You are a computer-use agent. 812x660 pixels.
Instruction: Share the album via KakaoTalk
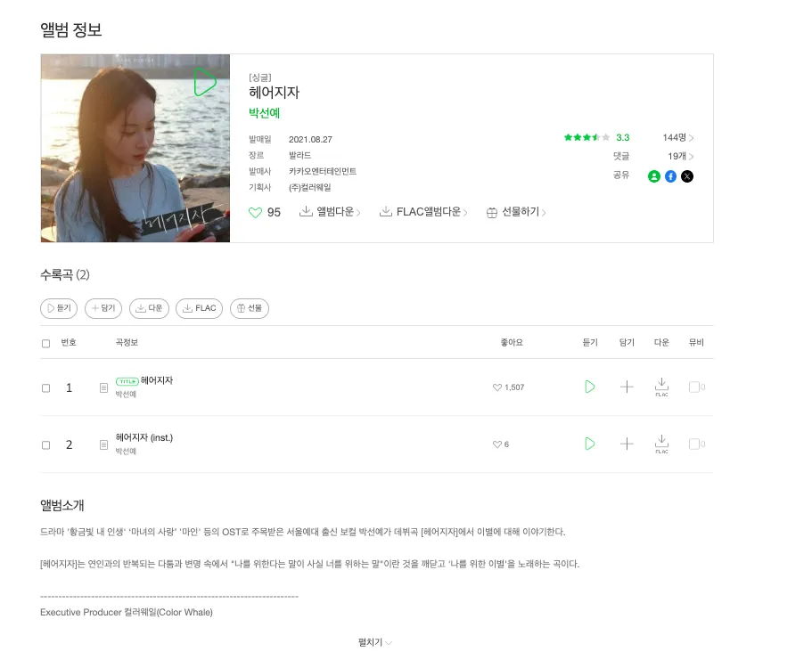click(652, 175)
